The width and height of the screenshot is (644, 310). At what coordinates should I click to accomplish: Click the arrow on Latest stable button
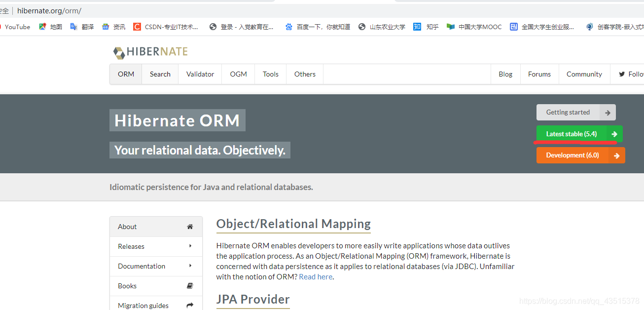click(x=614, y=134)
